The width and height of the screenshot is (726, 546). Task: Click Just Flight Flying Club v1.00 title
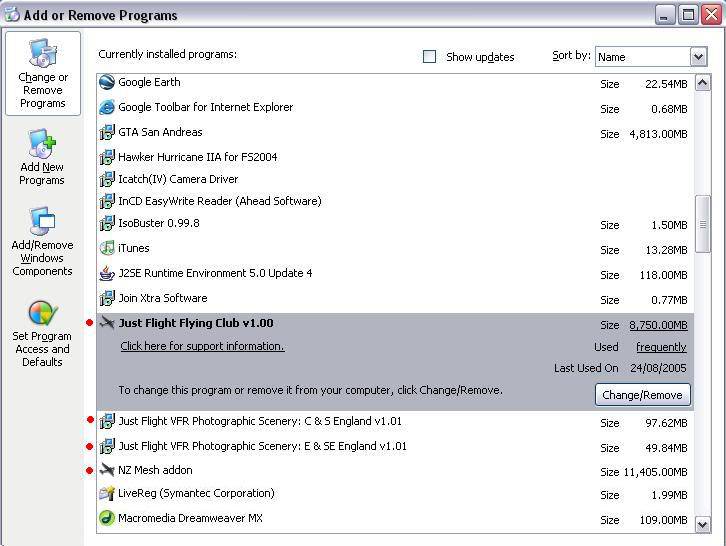tap(196, 323)
